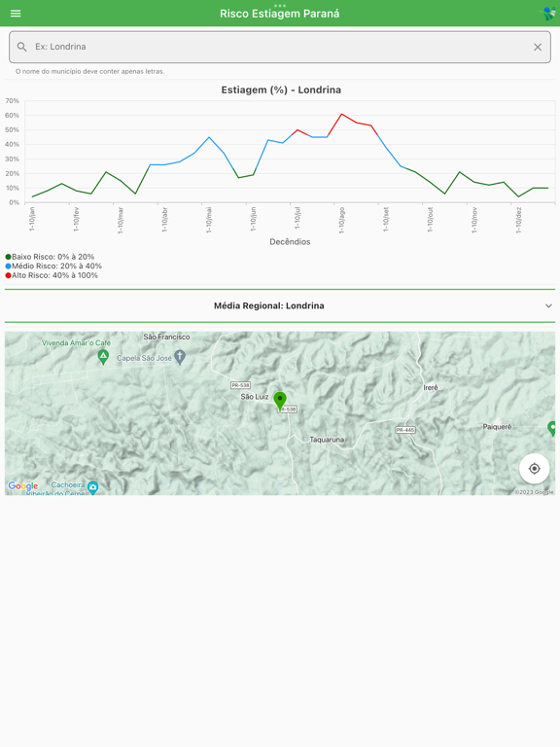The width and height of the screenshot is (560, 747).
Task: Click the PR-445 road shield
Action: click(x=405, y=430)
